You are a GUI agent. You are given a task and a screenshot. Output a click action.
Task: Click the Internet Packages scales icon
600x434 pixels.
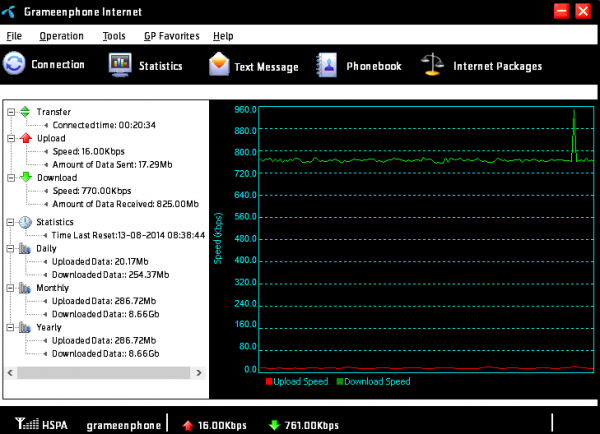coord(432,64)
